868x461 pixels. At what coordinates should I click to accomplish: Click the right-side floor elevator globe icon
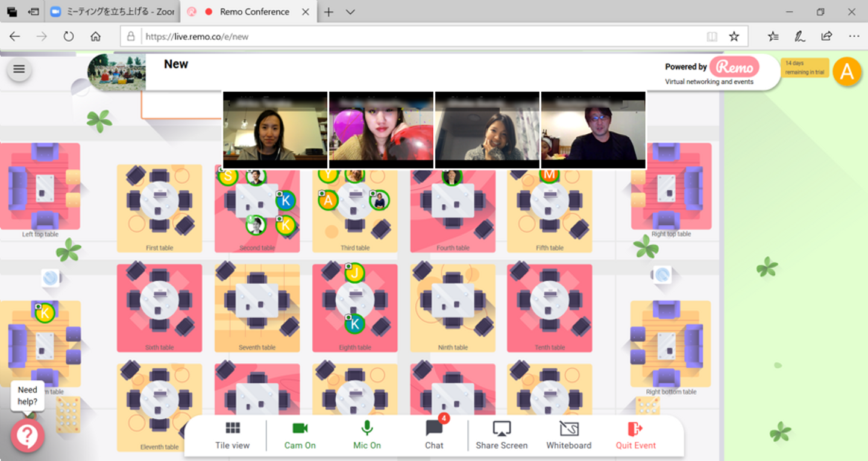[662, 276]
